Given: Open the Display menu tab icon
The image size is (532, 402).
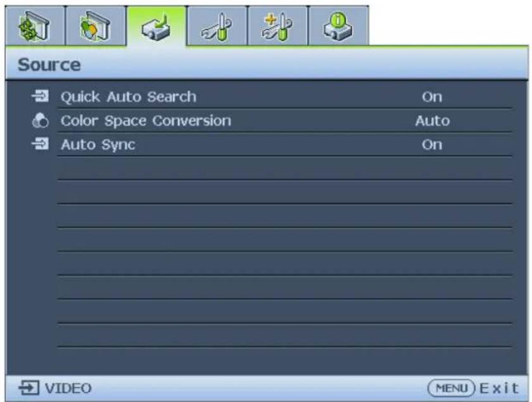Looking at the screenshot, I should [x=35, y=26].
